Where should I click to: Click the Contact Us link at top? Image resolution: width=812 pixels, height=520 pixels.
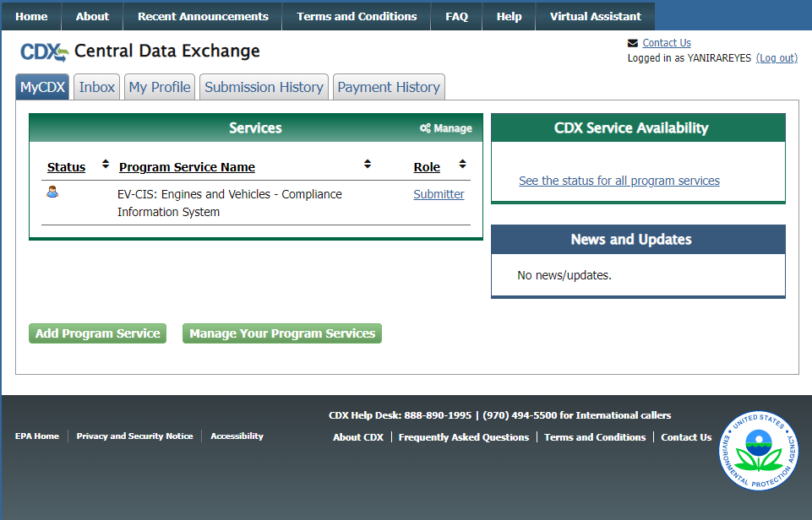pos(667,43)
